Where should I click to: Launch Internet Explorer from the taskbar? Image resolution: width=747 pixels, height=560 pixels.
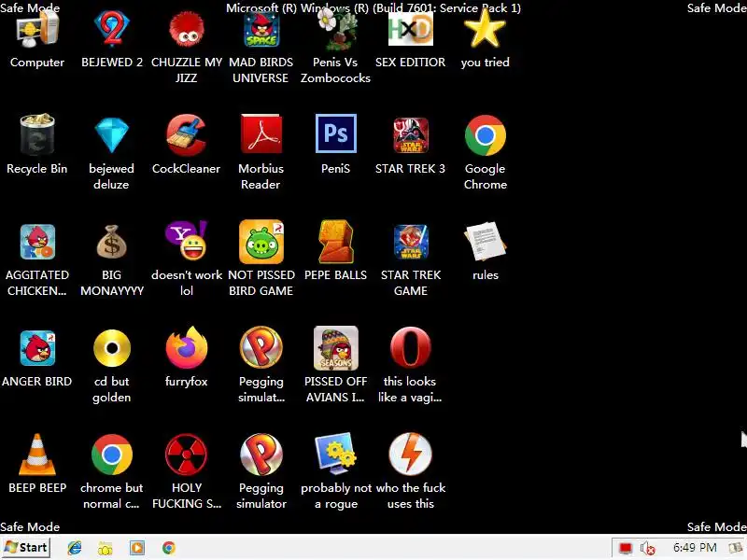[x=75, y=548]
